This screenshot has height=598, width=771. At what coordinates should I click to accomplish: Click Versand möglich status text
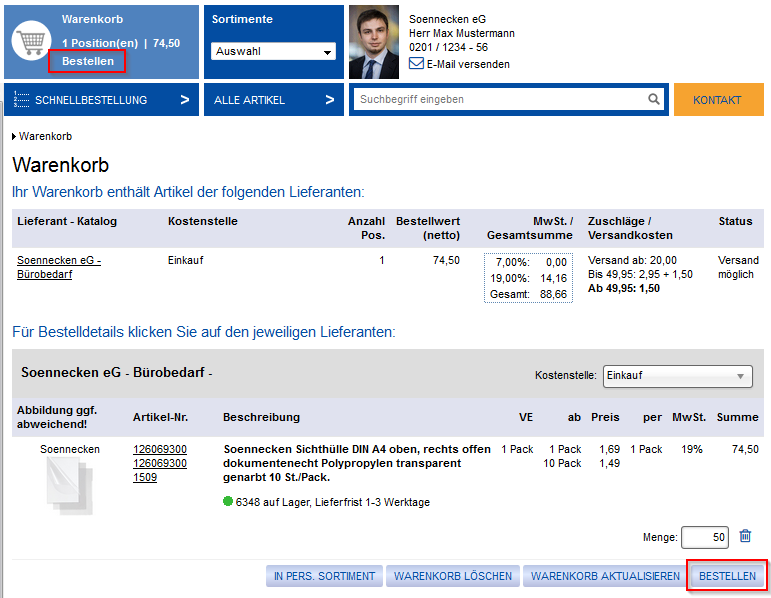pyautogui.click(x=738, y=267)
